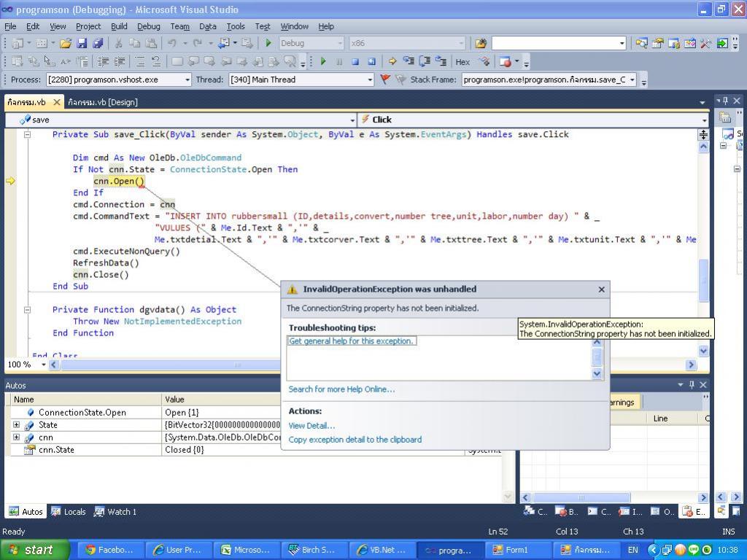Viewport: 747px width, 560px height.
Task: Open the Stack Frame dropdown
Action: coord(549,79)
